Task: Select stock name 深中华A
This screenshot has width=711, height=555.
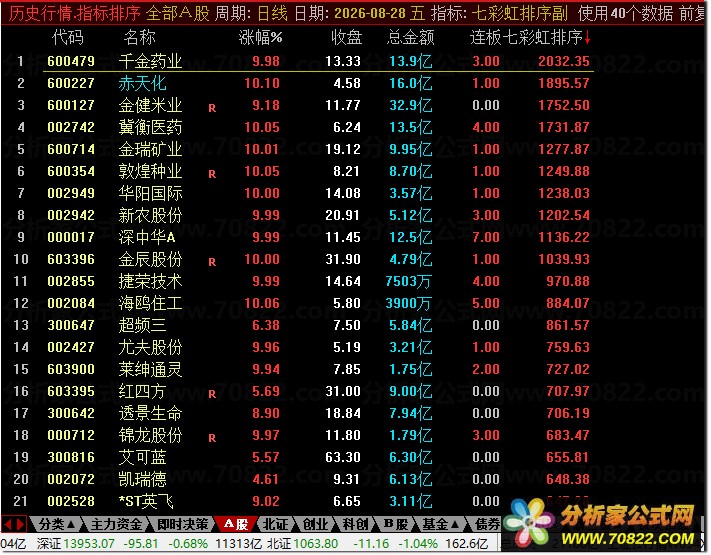Action: click(146, 237)
